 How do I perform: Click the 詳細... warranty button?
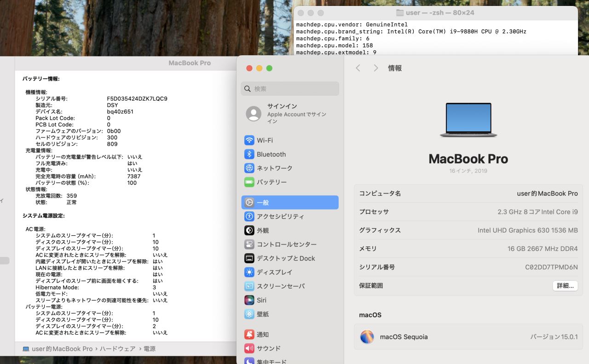tap(565, 285)
